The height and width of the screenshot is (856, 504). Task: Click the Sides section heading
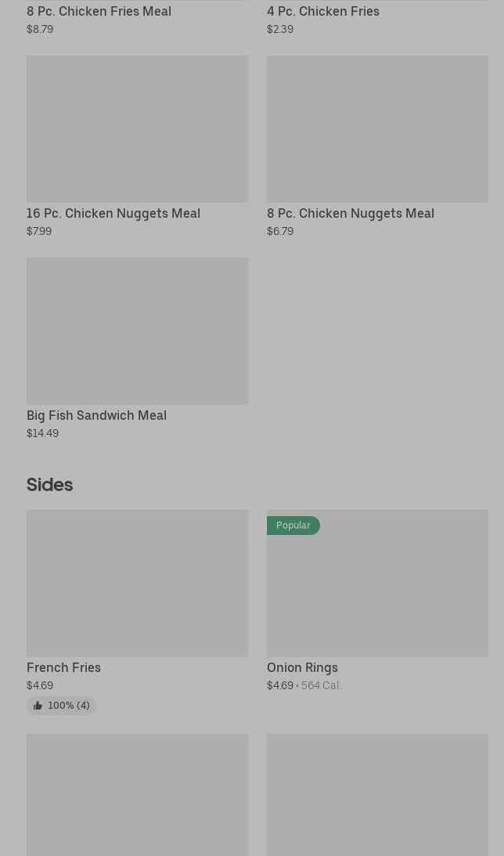tap(49, 485)
